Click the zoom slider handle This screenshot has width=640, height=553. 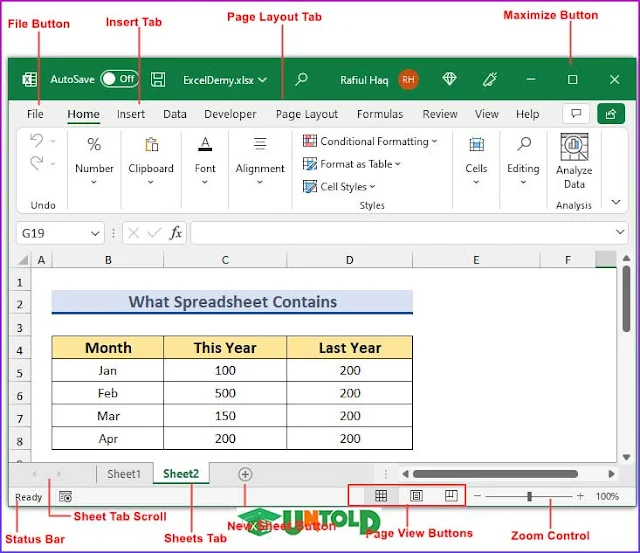(529, 496)
